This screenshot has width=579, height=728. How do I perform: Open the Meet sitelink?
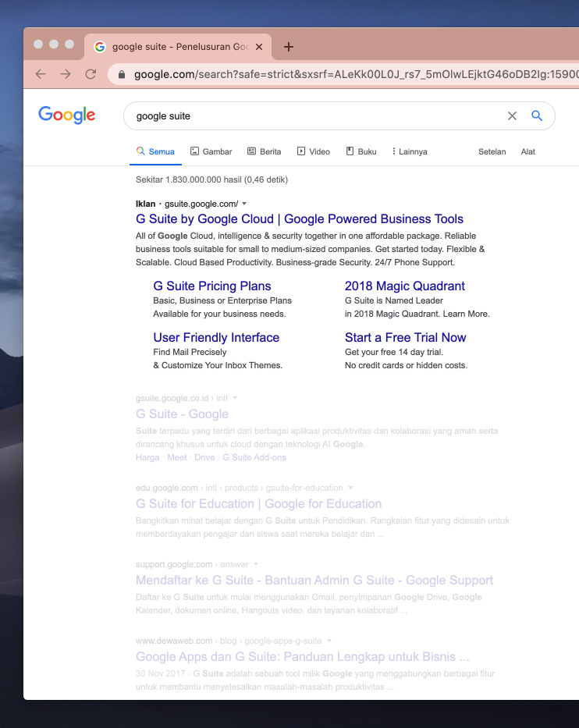click(x=177, y=457)
